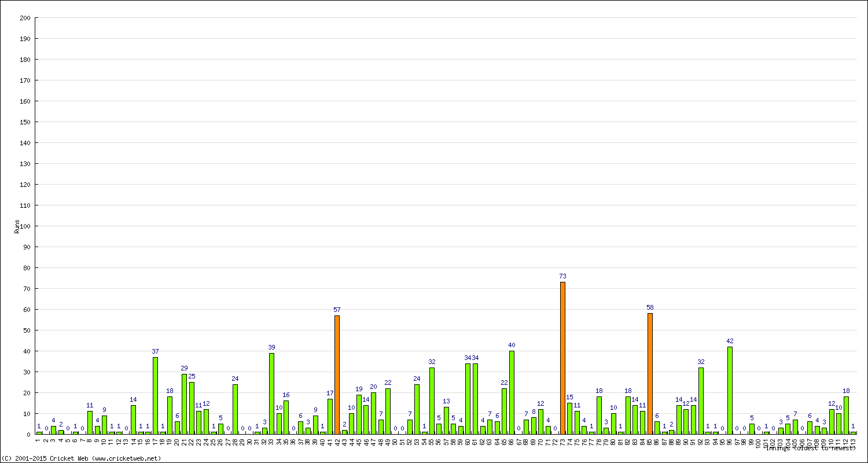Click the "200" y-axis label

25,18
